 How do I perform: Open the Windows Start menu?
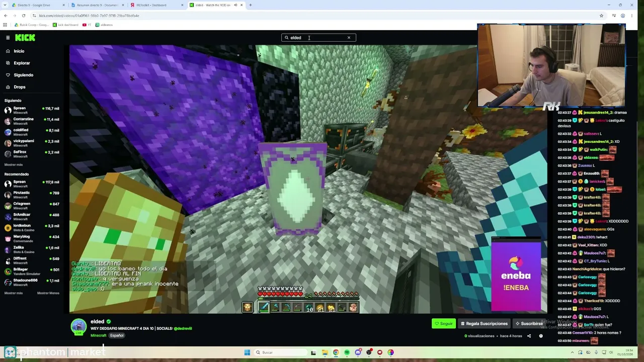(247, 352)
